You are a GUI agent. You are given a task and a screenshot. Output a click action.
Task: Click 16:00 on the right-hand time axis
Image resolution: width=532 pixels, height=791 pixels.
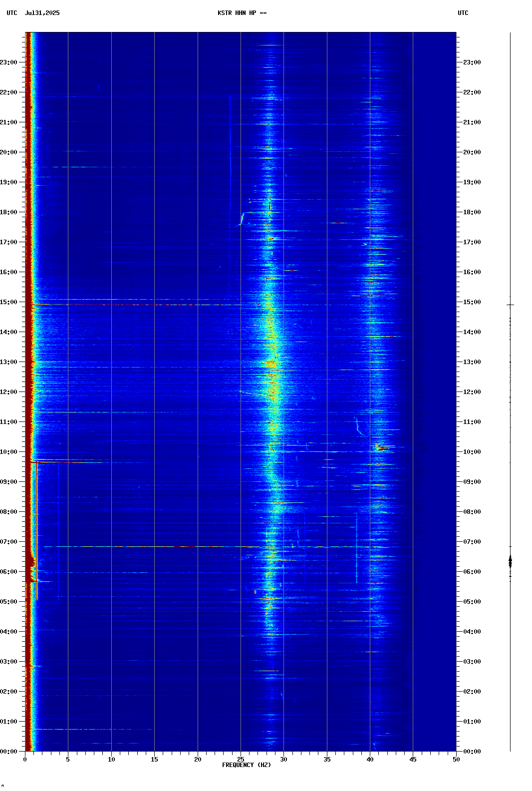pyautogui.click(x=472, y=272)
